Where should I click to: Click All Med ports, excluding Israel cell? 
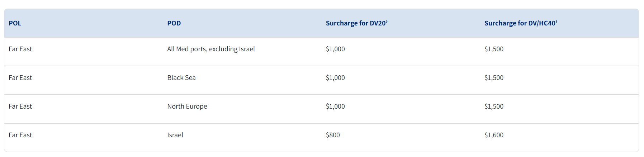coord(211,49)
